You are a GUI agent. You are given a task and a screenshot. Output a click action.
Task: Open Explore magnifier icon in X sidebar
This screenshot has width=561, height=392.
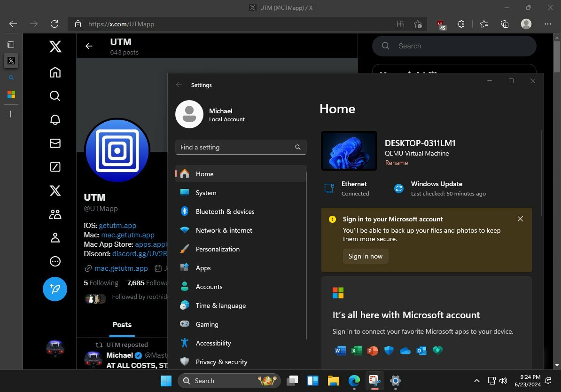(55, 96)
